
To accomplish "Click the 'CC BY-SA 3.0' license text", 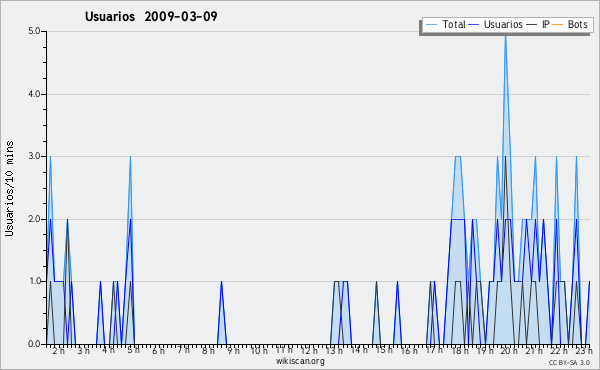I will (569, 363).
